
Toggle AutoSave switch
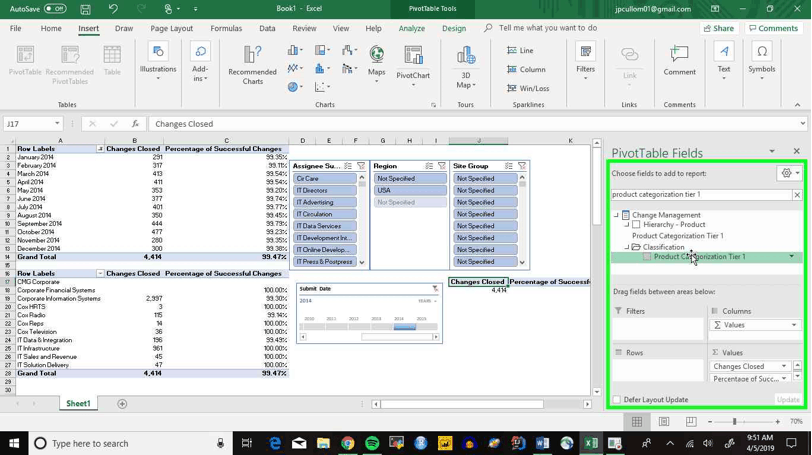tap(55, 9)
